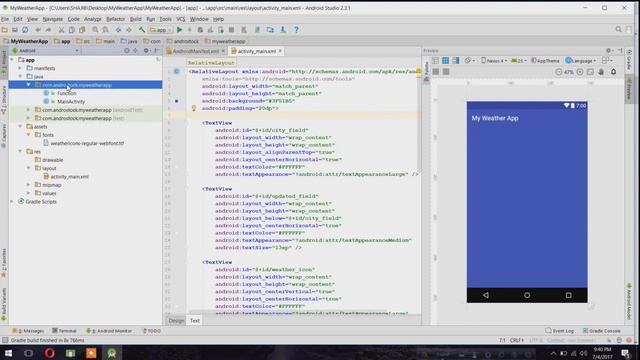The width and height of the screenshot is (640, 360).
Task: Click scroll from source target icon
Action: (x=127, y=51)
